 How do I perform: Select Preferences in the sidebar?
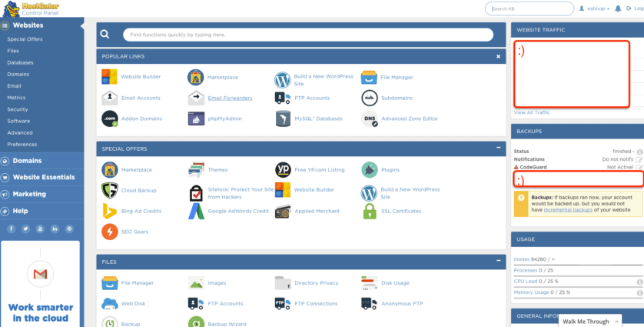22,145
